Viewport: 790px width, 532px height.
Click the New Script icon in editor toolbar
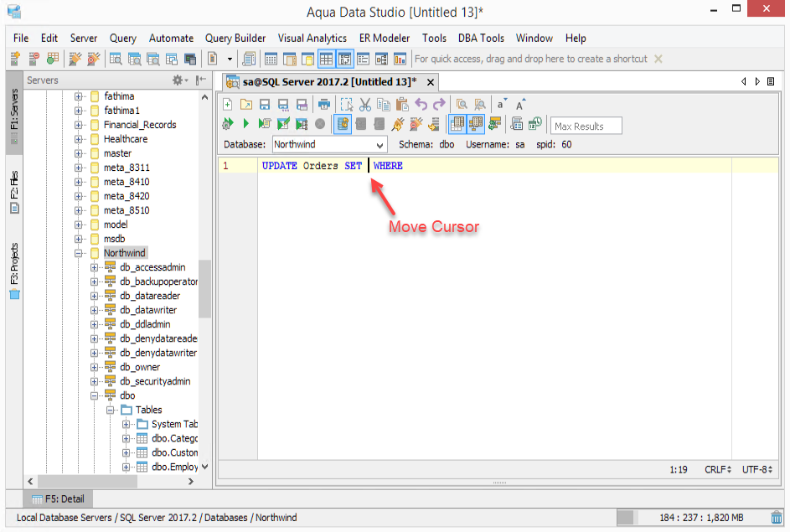click(228, 104)
